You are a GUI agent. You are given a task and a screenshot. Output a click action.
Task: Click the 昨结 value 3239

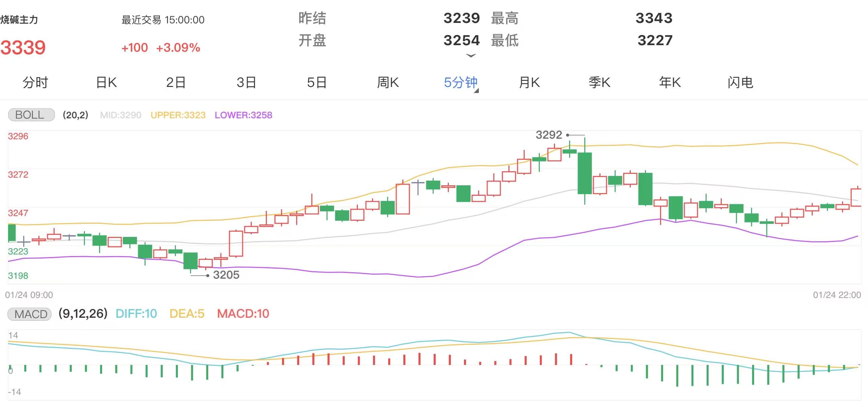[x=462, y=18]
